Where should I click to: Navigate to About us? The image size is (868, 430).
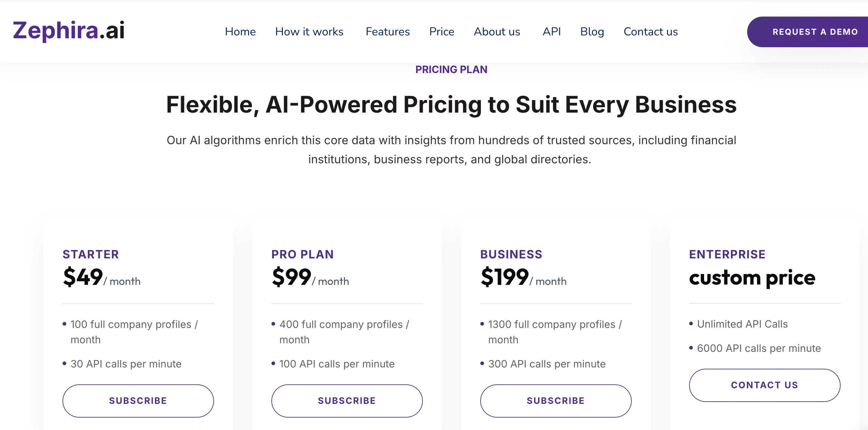497,32
